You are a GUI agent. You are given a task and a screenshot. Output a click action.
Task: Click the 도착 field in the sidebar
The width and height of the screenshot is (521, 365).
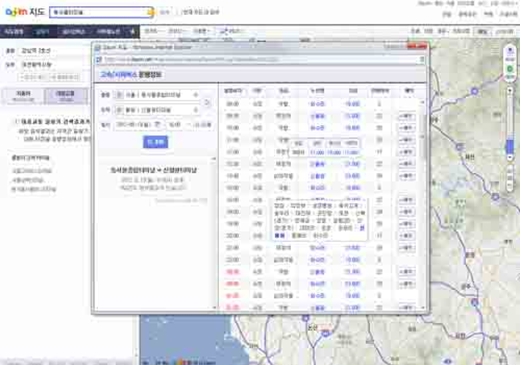point(52,65)
